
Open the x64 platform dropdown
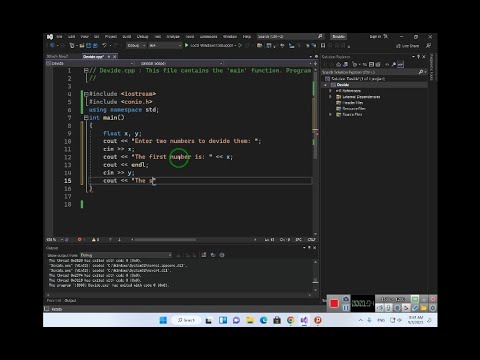[165, 45]
